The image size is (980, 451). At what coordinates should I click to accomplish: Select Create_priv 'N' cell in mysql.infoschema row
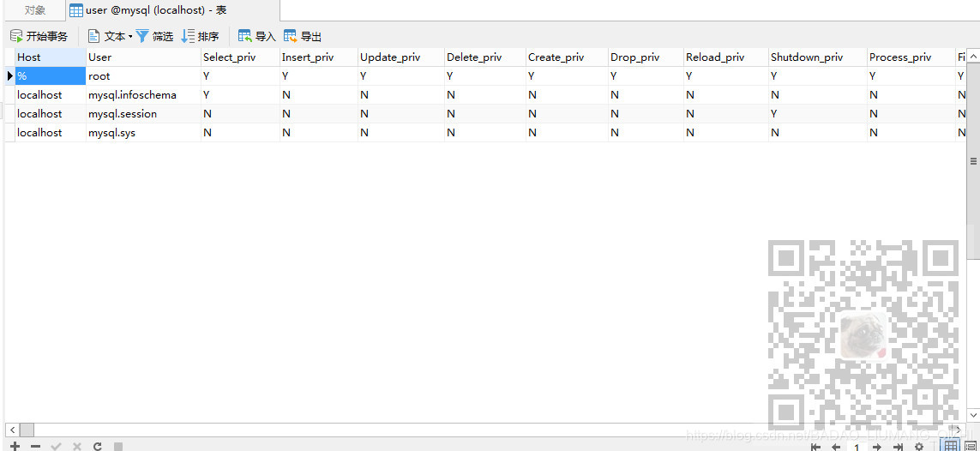(x=567, y=95)
